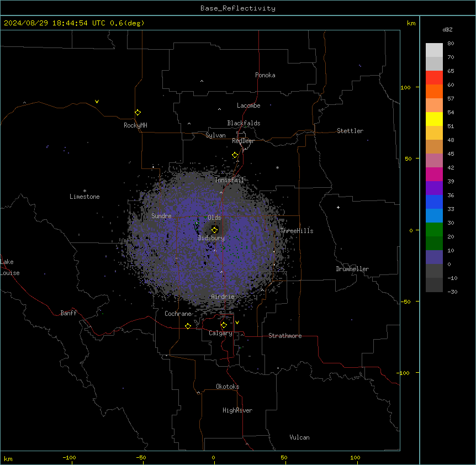Click the yellow diamond marker below Cochrane
Image resolution: width=476 pixels, height=465 pixels.
click(x=188, y=326)
